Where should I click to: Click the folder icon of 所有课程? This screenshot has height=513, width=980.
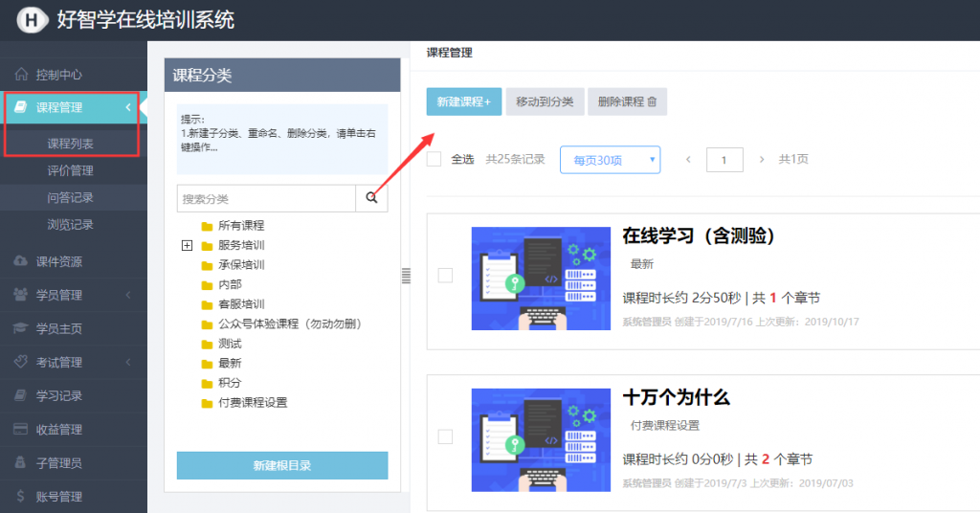click(207, 226)
